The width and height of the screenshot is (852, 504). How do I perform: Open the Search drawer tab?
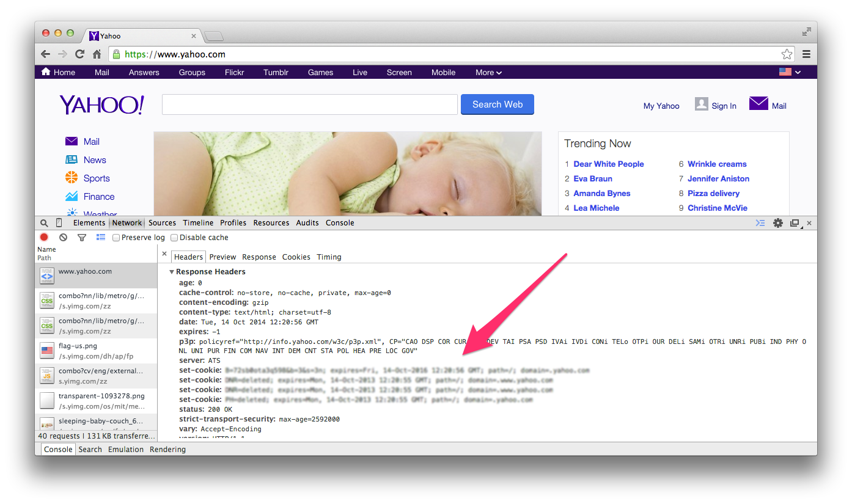[90, 450]
